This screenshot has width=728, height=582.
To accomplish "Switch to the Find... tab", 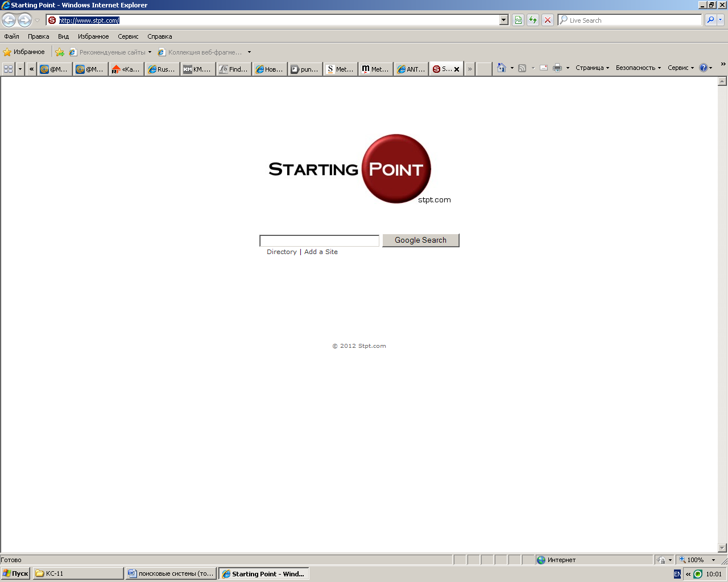I will tap(234, 69).
